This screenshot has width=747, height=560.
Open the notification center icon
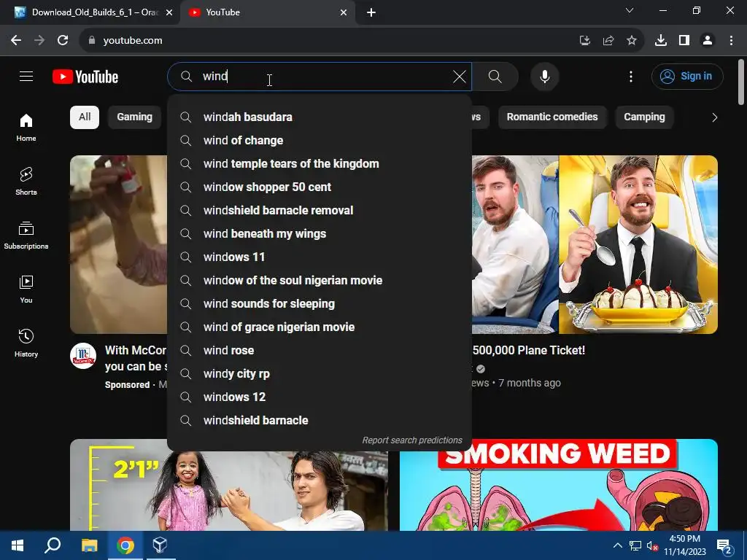click(724, 547)
